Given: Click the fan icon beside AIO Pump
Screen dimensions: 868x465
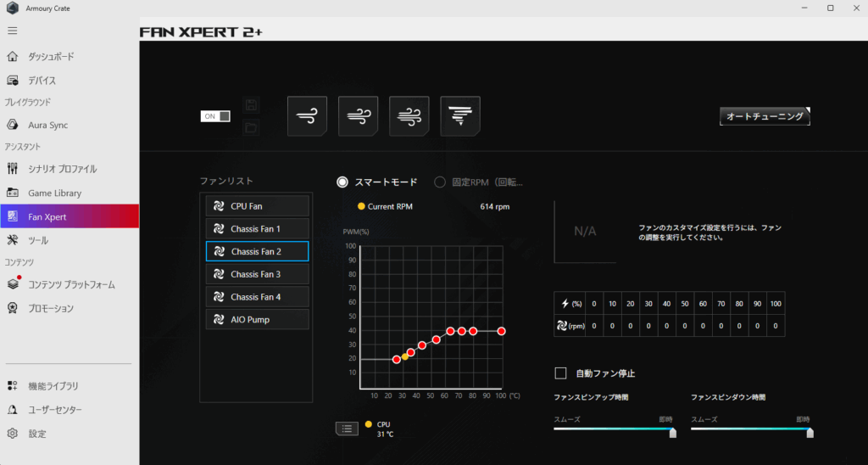Looking at the screenshot, I should (x=219, y=320).
